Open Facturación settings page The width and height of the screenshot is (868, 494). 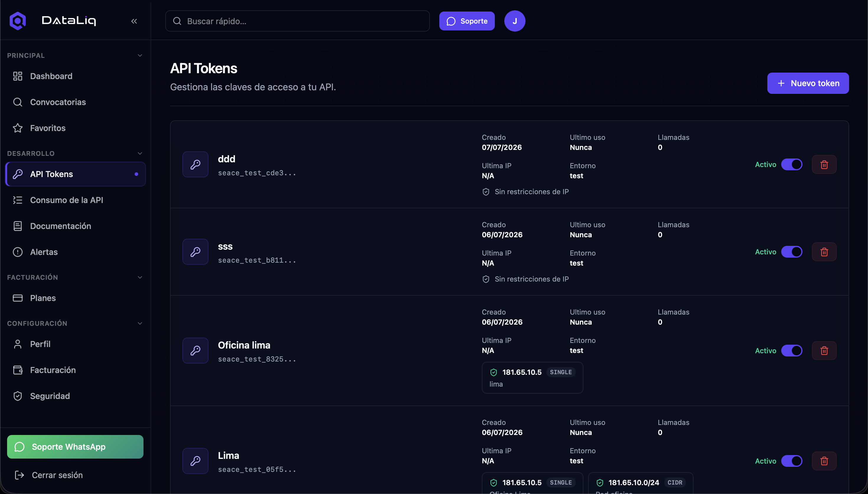click(x=76, y=370)
